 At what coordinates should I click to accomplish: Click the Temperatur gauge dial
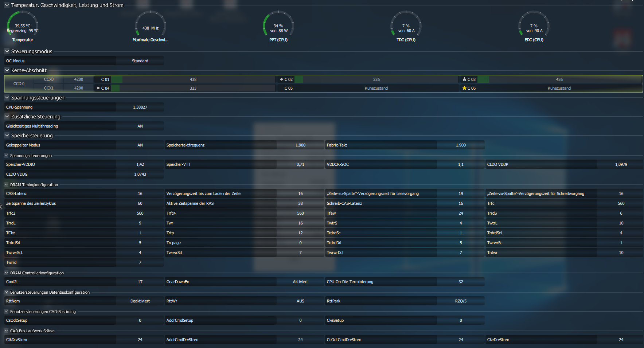[23, 24]
